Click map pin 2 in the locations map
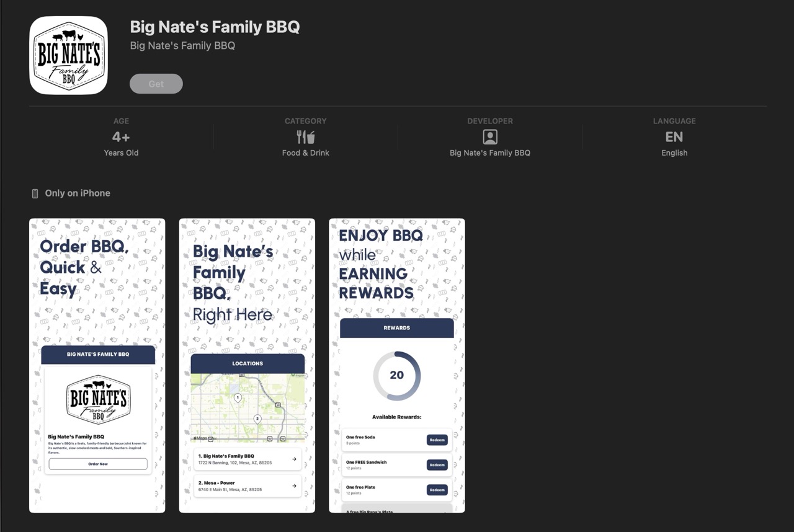This screenshot has height=532, width=794. [257, 419]
